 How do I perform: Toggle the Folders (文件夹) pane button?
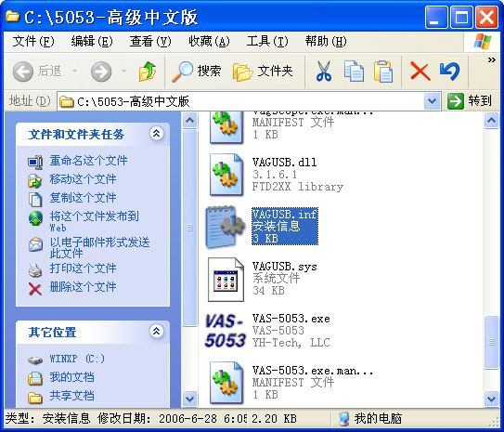click(263, 72)
